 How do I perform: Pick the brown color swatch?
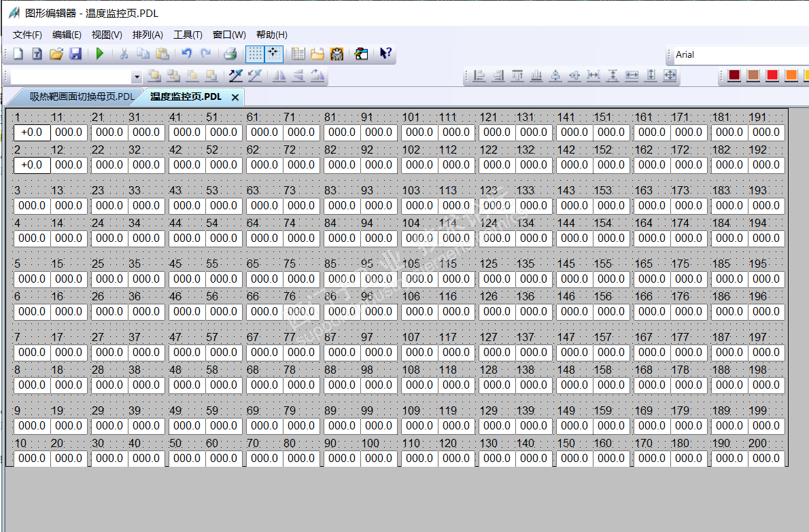(754, 75)
